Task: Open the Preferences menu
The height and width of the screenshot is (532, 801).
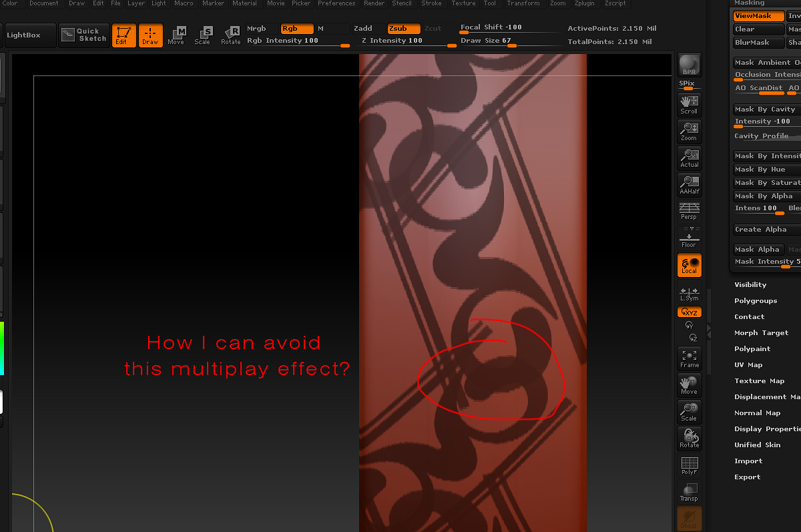Action: [x=336, y=3]
